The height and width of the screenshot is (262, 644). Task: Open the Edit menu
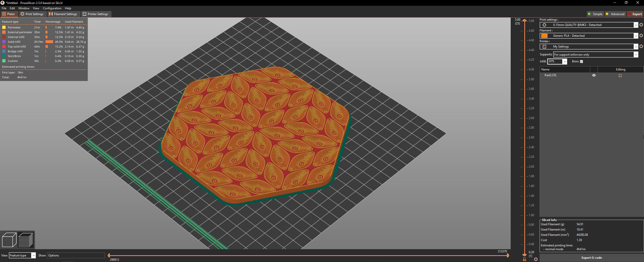(12, 8)
